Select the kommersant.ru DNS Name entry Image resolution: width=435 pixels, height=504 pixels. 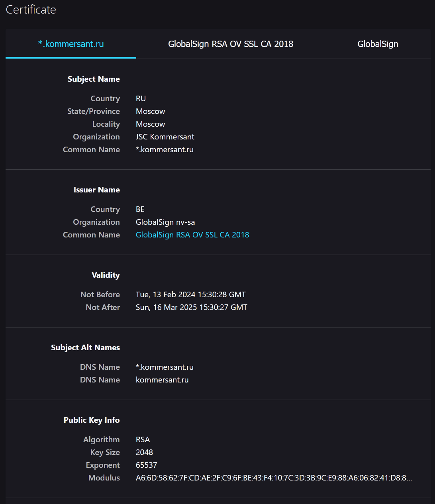[162, 380]
